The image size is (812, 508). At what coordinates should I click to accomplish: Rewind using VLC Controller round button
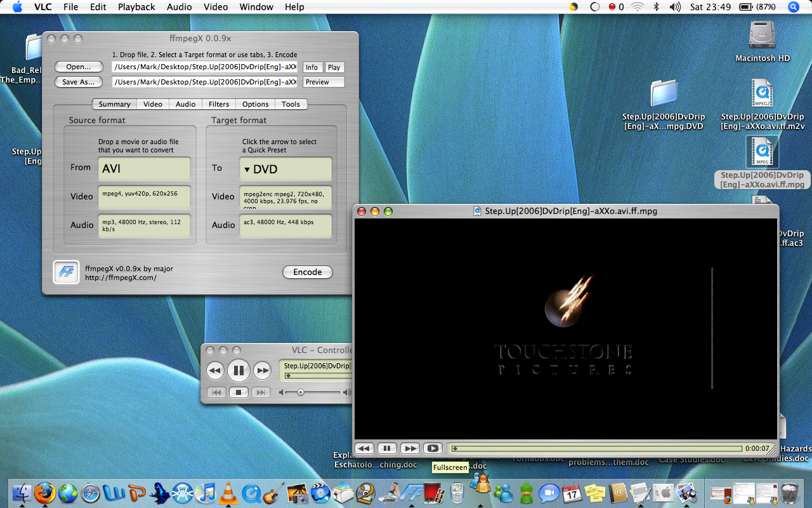215,370
